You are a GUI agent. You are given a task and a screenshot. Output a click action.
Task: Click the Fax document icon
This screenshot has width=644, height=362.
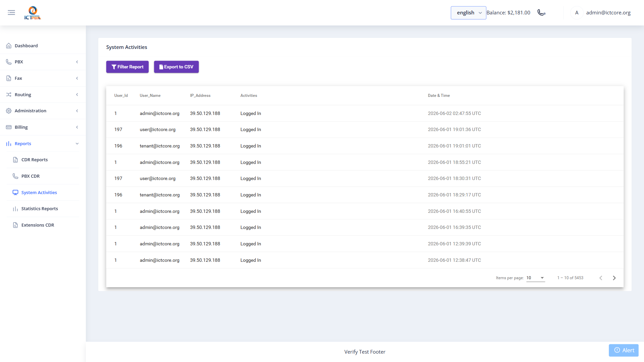[9, 78]
